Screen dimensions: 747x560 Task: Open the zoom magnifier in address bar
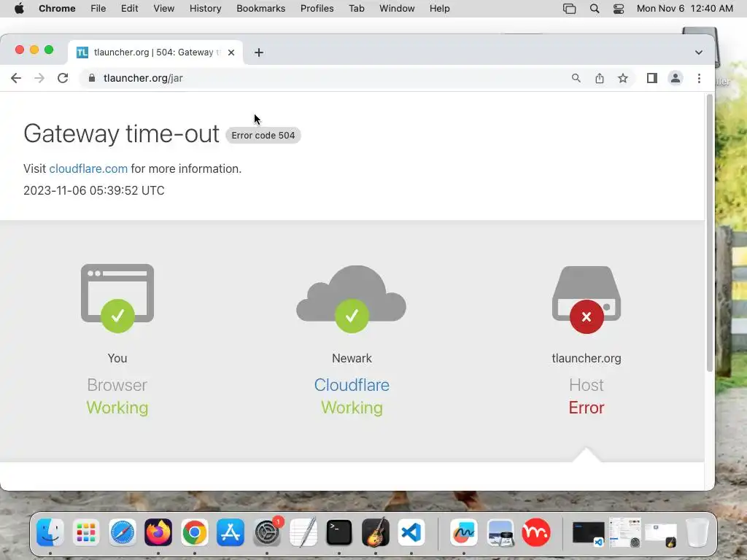(x=576, y=78)
